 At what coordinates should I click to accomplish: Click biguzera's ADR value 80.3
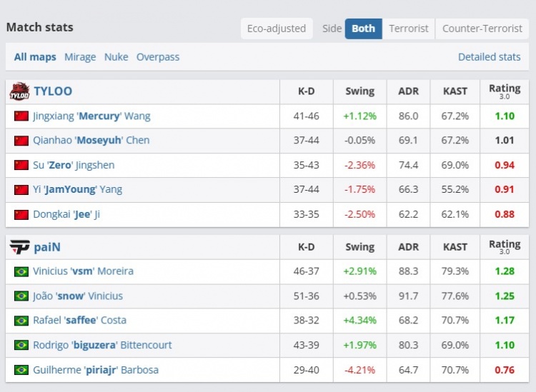(x=409, y=345)
